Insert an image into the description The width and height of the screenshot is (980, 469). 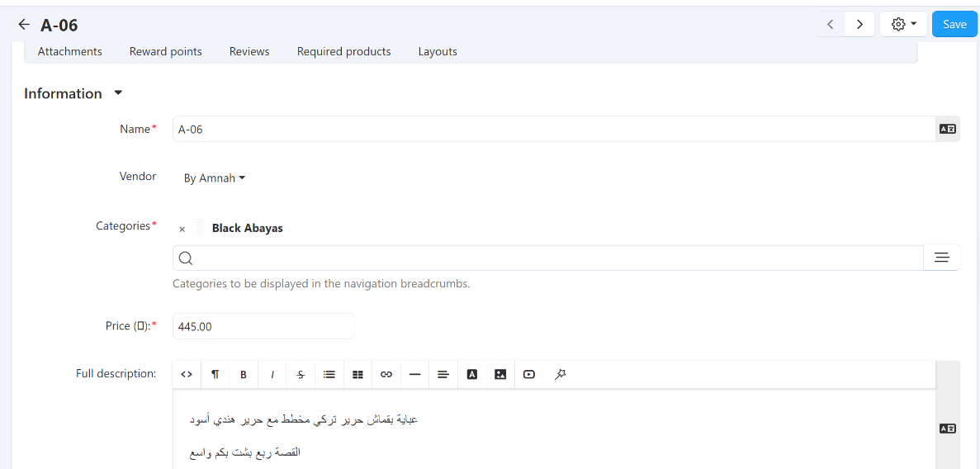[x=500, y=374]
